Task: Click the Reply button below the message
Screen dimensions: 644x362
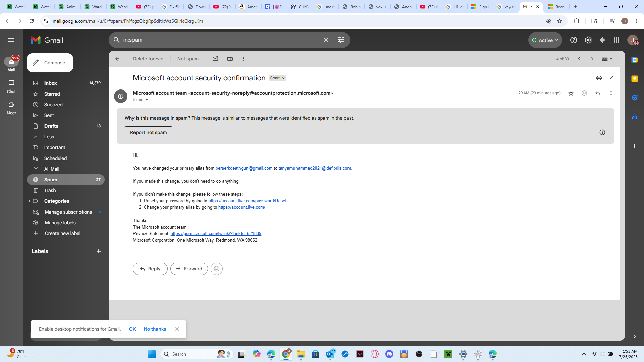Action: pos(150,269)
